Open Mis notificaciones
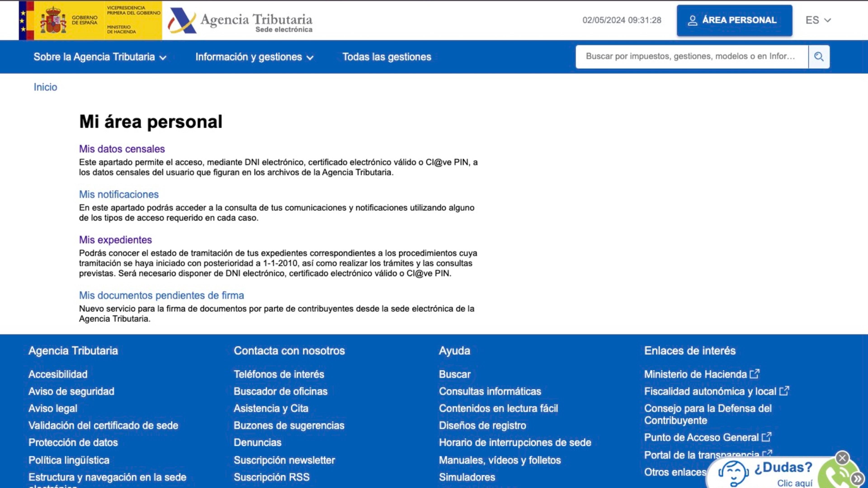 (x=119, y=194)
